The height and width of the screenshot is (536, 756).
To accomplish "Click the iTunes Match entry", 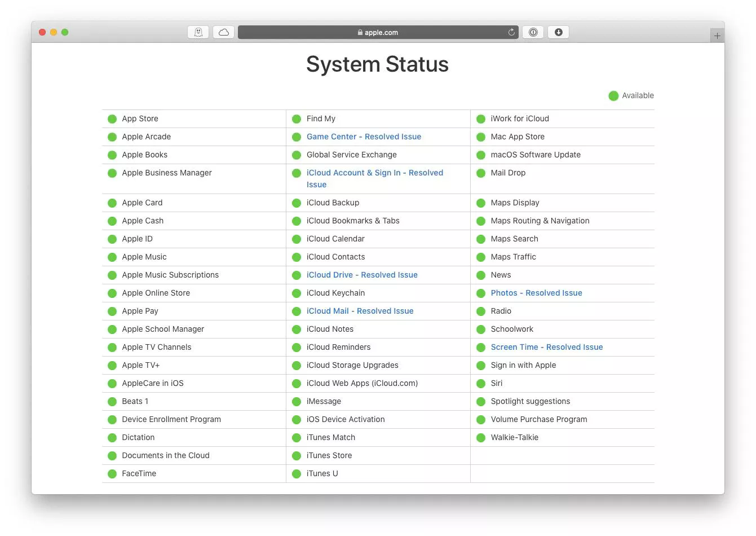I will click(331, 437).
